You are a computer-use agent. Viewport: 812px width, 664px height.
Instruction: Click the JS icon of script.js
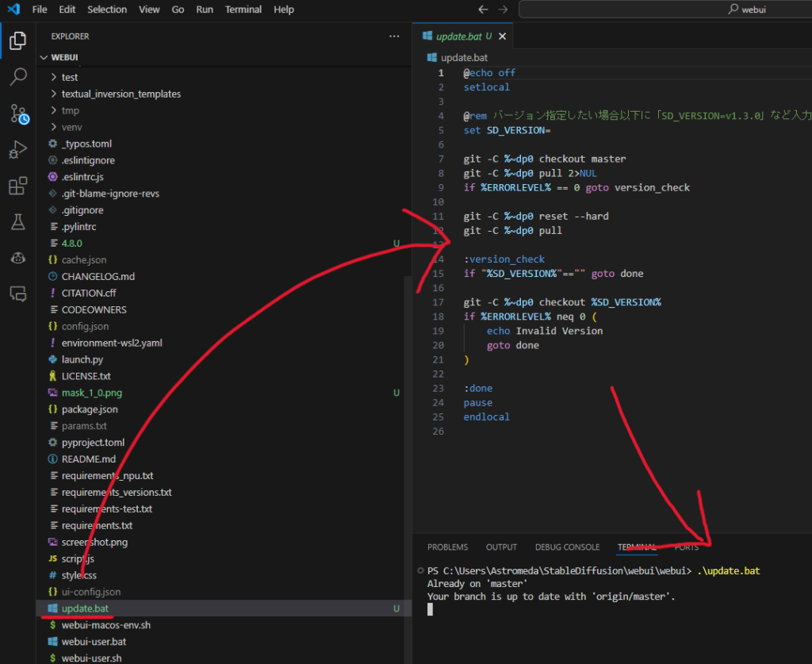click(52, 558)
